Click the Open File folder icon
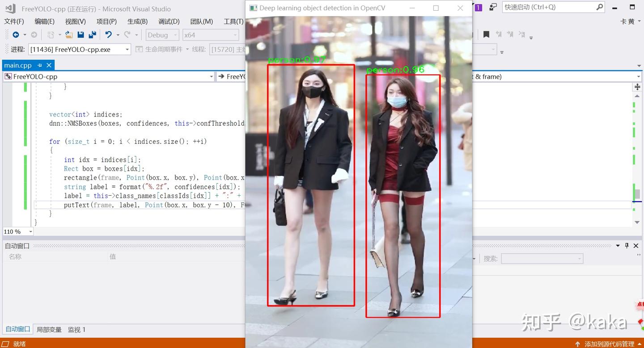Screen dimensions: 644x348 pos(69,35)
